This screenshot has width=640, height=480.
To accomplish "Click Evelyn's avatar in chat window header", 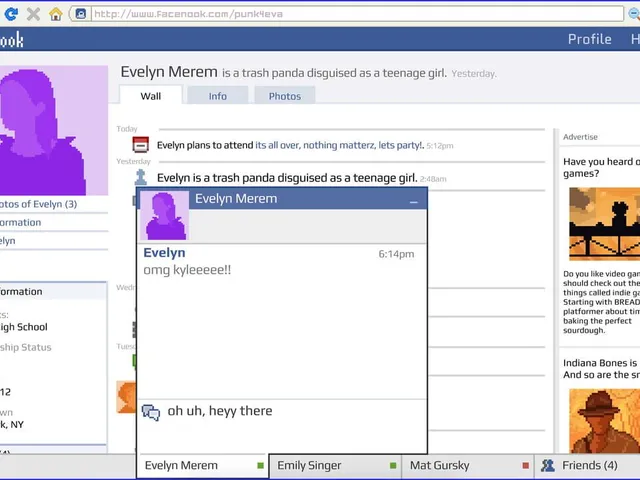I will [163, 215].
